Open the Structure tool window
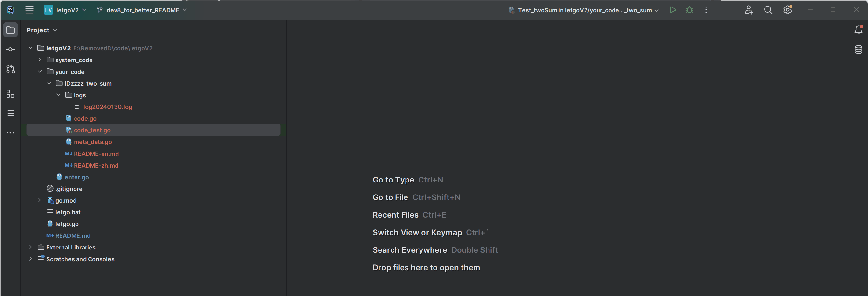The height and width of the screenshot is (296, 868). point(10,94)
